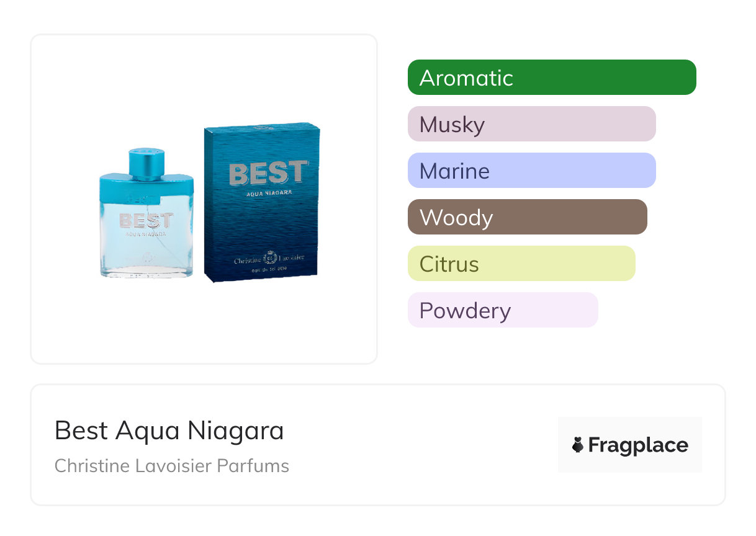This screenshot has width=756, height=536.
Task: Click the AQUA NIAGARA text on the box
Action: [x=268, y=192]
